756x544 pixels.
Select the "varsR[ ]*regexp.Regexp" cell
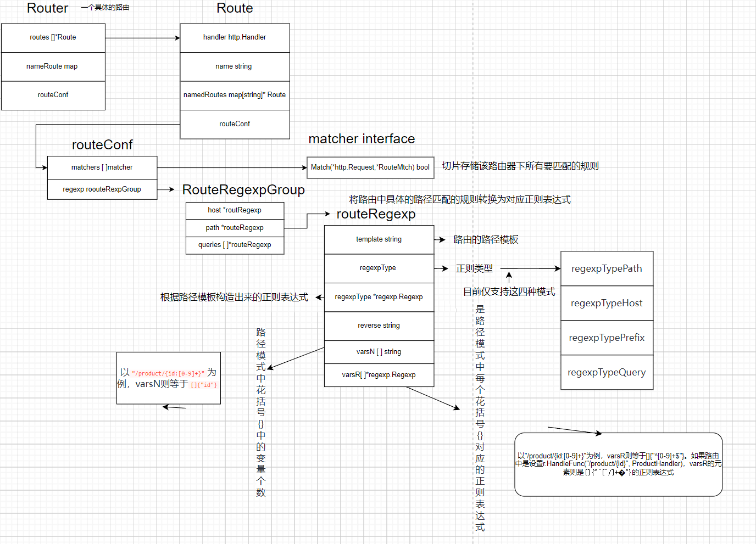point(379,375)
